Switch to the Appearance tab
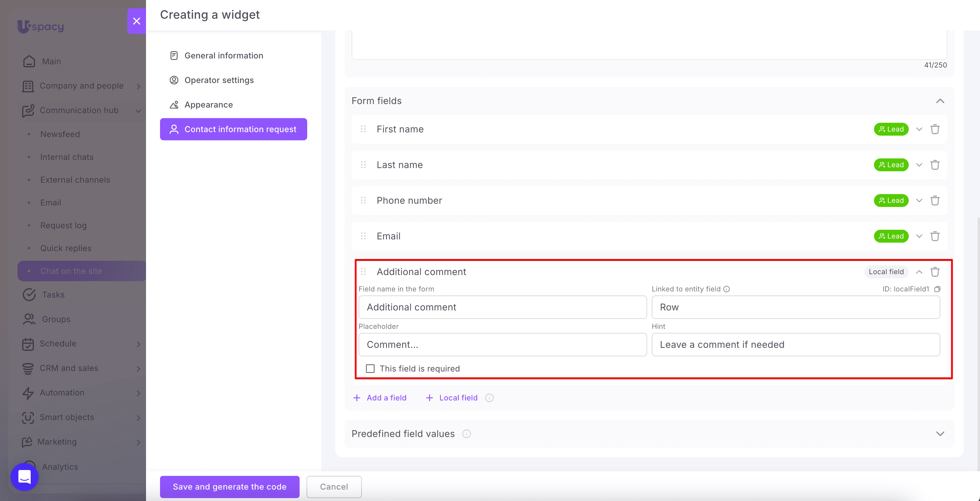The height and width of the screenshot is (501, 980). pos(234,105)
